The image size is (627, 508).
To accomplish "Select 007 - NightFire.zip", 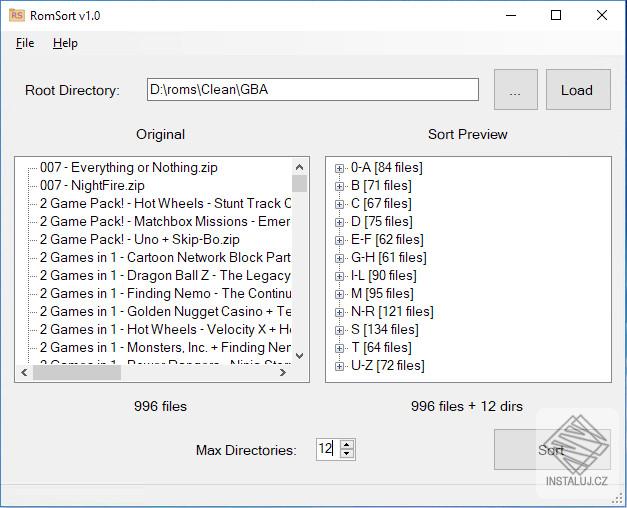I will click(92, 185).
